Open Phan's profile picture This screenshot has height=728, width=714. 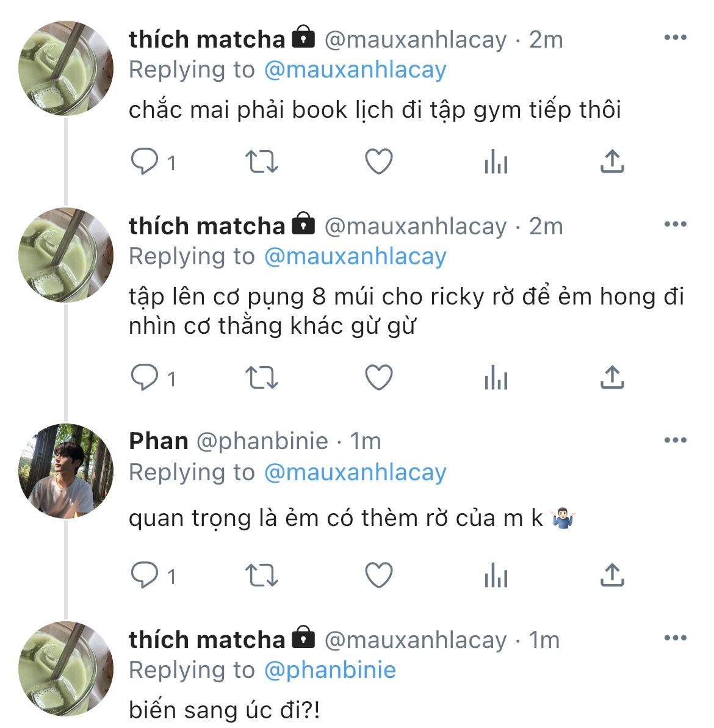point(66,470)
